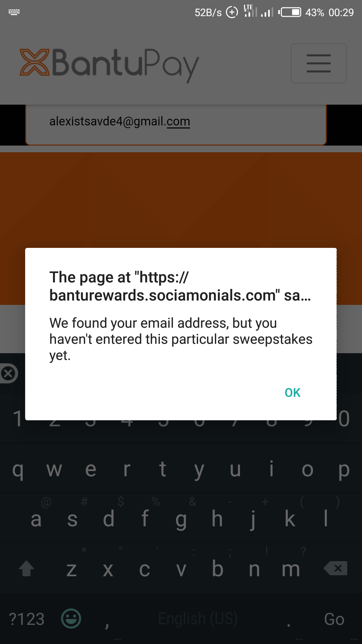Viewport: 362px width, 644px height.
Task: Focus the alexistsavde4@gmail.com email field
Action: (176, 123)
